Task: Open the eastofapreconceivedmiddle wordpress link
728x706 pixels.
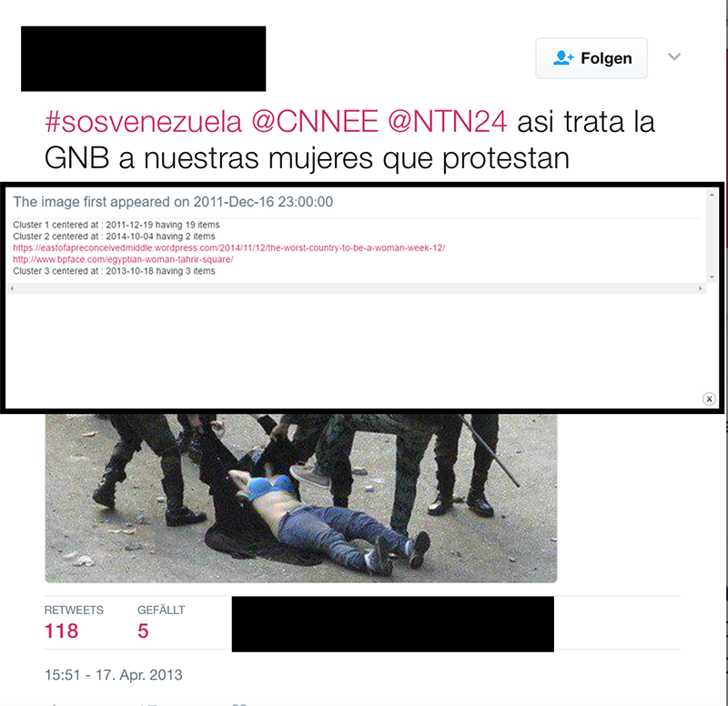Action: [x=229, y=247]
